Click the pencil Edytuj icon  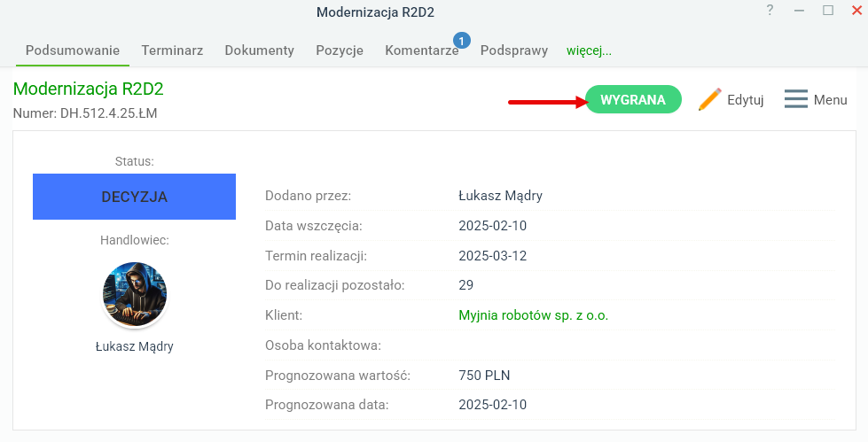[x=709, y=99]
